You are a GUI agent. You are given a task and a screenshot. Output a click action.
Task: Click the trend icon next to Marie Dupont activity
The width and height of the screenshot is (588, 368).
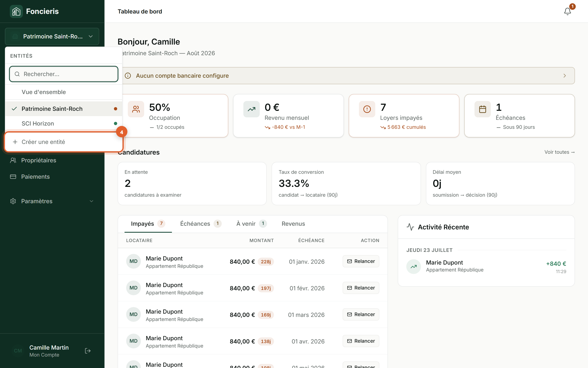coord(414,267)
